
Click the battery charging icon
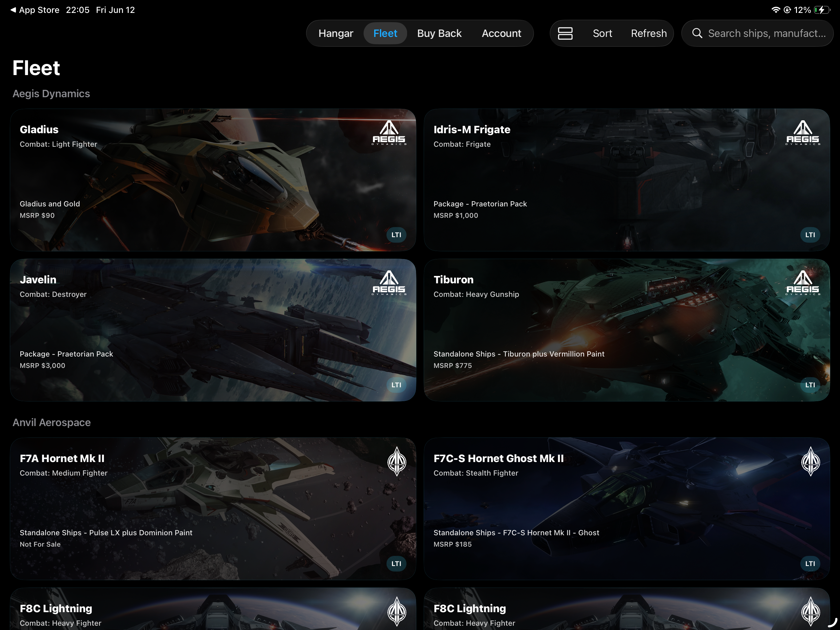click(x=822, y=10)
